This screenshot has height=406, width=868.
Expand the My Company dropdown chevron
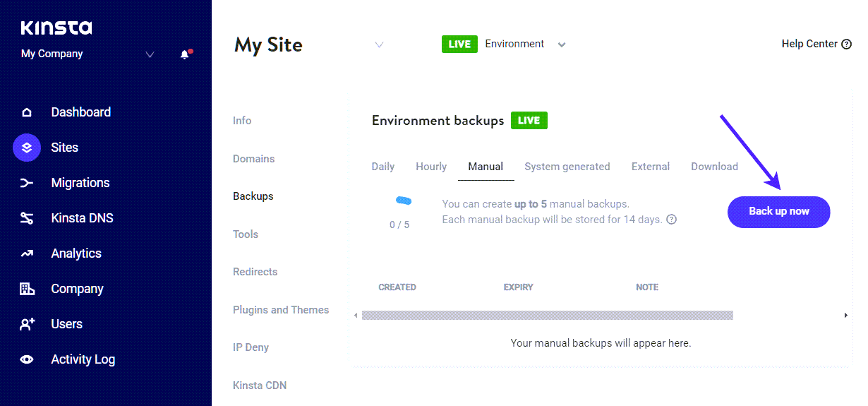(150, 54)
